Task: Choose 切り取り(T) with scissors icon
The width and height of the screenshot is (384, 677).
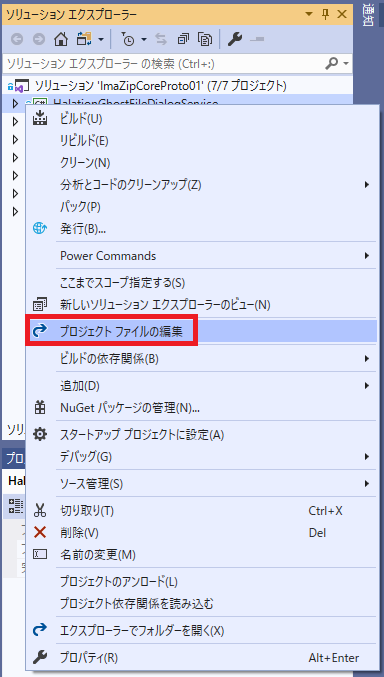Action: [x=201, y=511]
